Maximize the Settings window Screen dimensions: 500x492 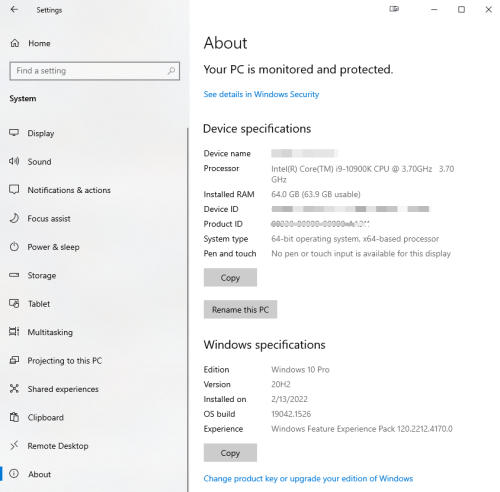click(x=461, y=9)
